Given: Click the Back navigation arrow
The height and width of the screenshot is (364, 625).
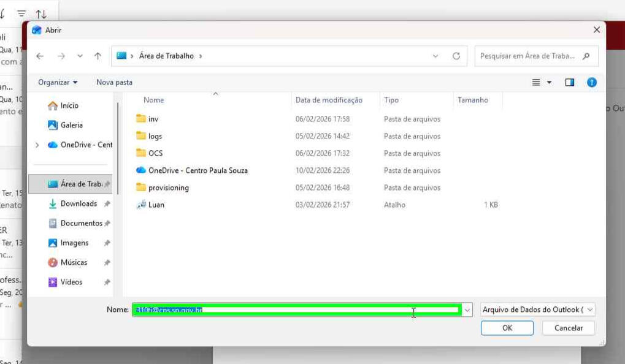Looking at the screenshot, I should tap(40, 56).
